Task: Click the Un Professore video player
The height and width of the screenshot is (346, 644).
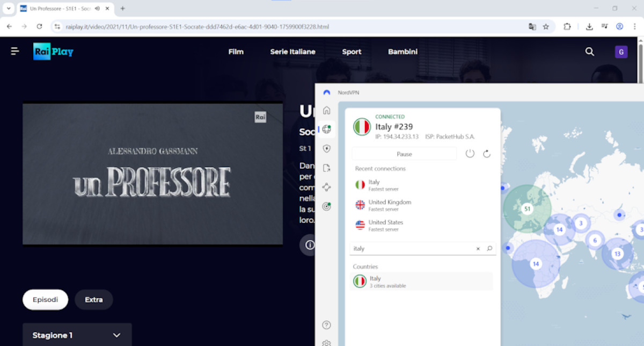Action: (x=152, y=174)
